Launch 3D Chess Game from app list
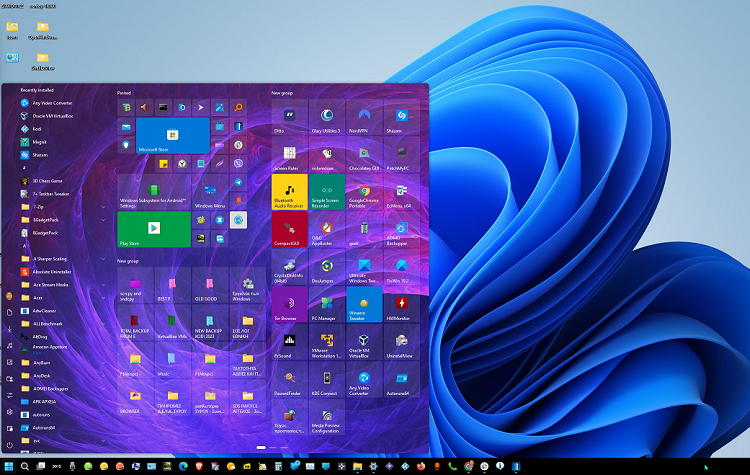The image size is (750, 475). click(62, 181)
